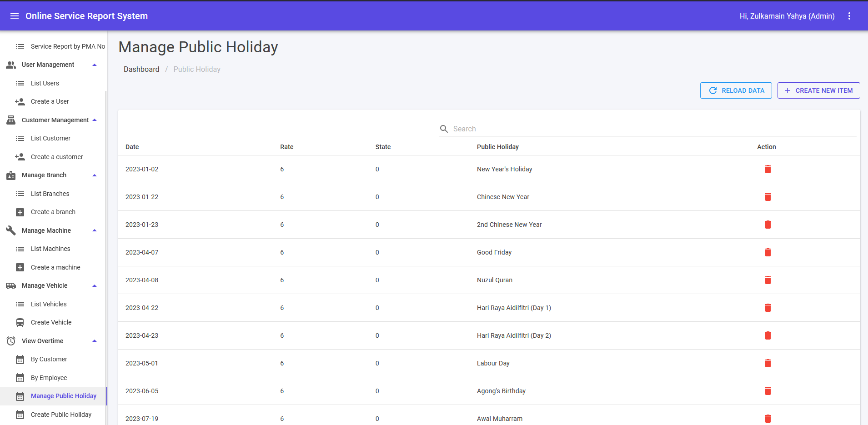Collapse the View Overtime group
Viewport: 868px width, 425px height.
[x=95, y=341]
